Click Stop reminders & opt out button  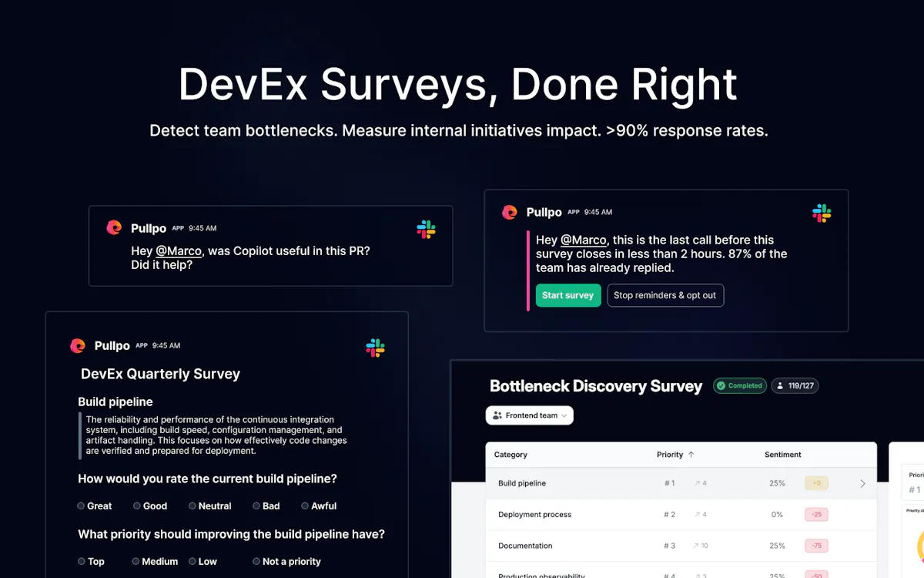[x=665, y=295]
